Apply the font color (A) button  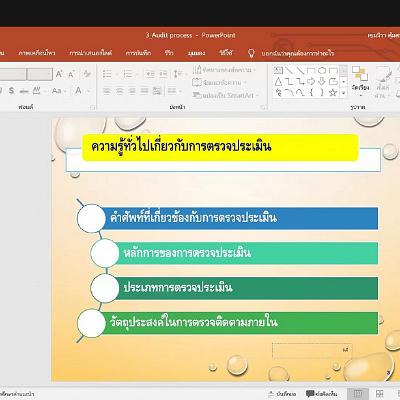pos(78,90)
